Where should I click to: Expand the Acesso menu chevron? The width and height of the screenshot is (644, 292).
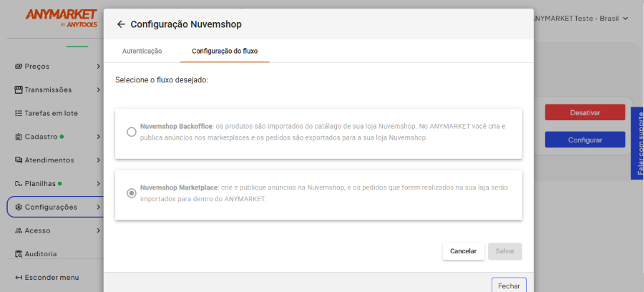click(98, 230)
